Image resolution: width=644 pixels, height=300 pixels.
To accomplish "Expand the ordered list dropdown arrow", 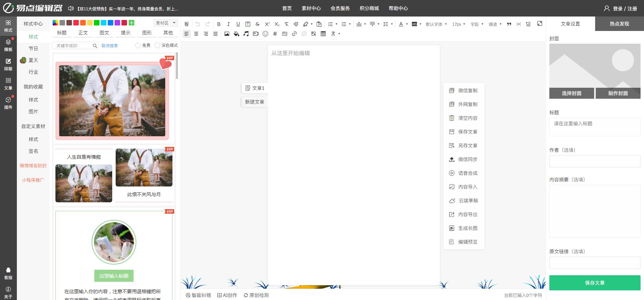I will [x=336, y=24].
